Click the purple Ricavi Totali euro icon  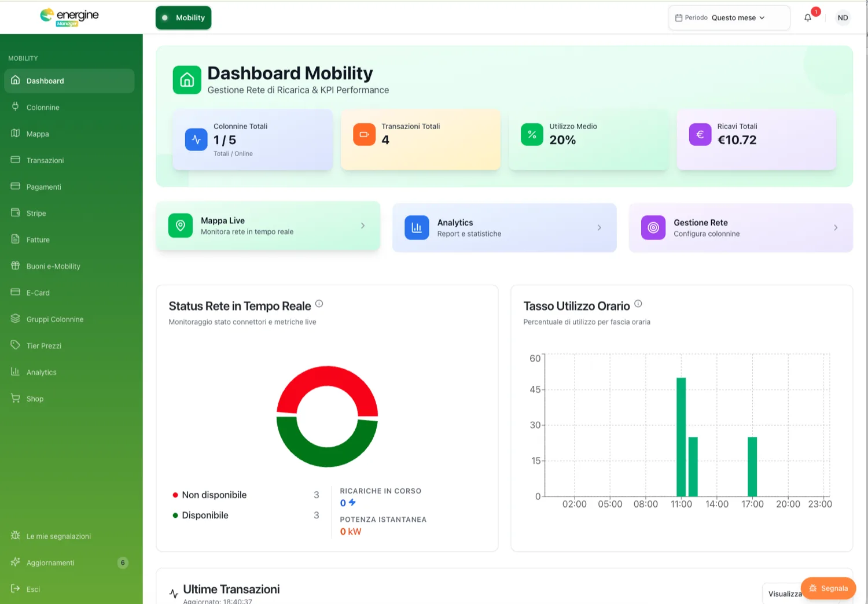(x=700, y=134)
